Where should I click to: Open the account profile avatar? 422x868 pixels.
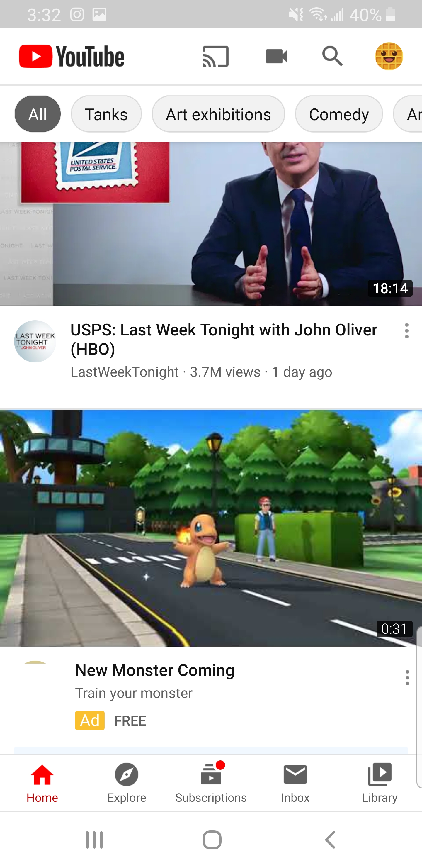[389, 56]
